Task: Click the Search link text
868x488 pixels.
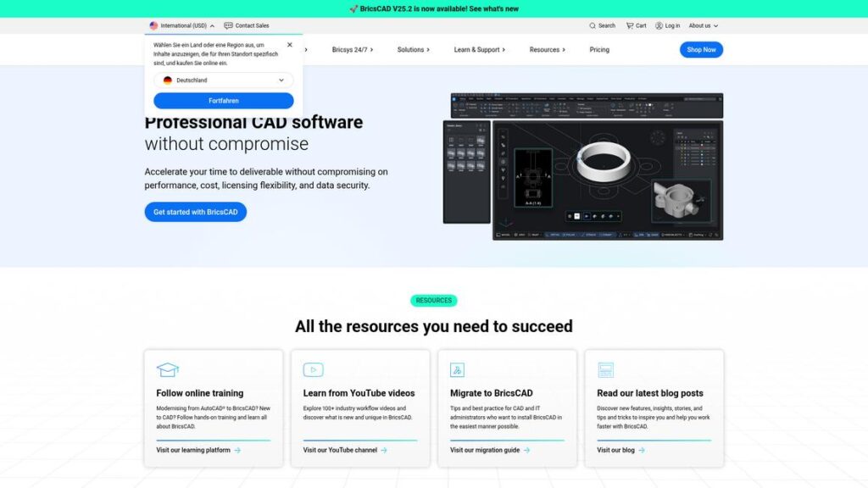Action: pyautogui.click(x=607, y=25)
